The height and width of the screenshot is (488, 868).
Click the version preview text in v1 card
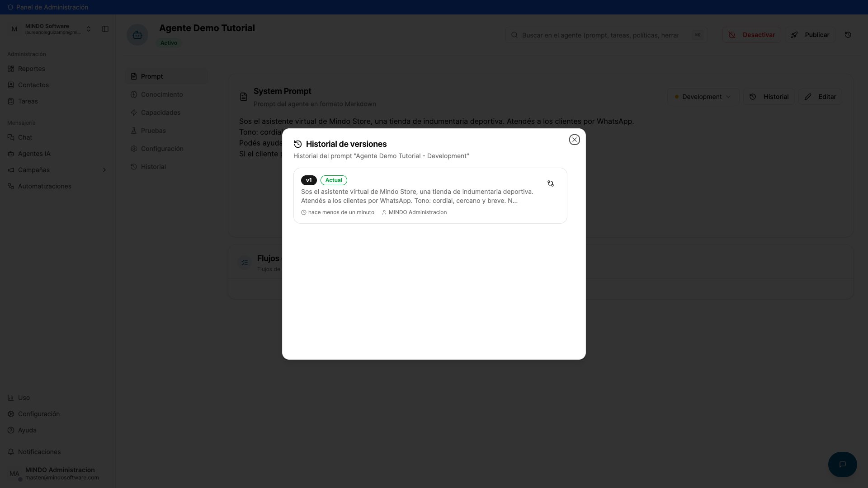417,196
